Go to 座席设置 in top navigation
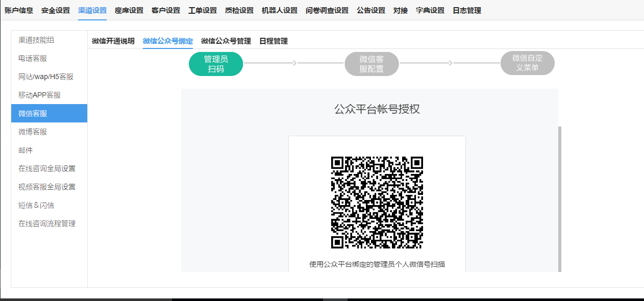 point(129,10)
